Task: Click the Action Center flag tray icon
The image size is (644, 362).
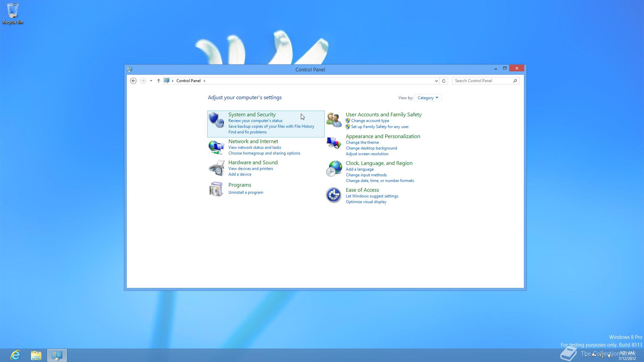Action: click(x=594, y=356)
